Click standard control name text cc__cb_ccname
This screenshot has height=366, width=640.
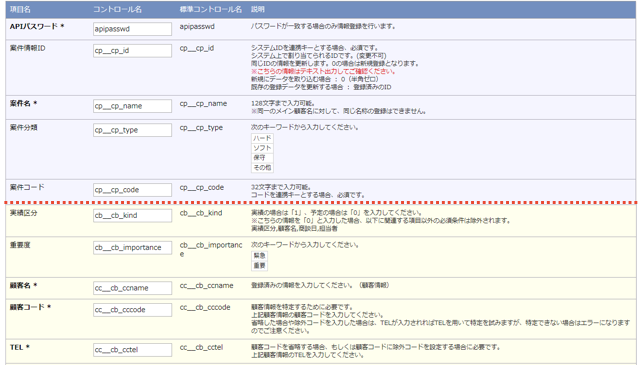(x=207, y=286)
